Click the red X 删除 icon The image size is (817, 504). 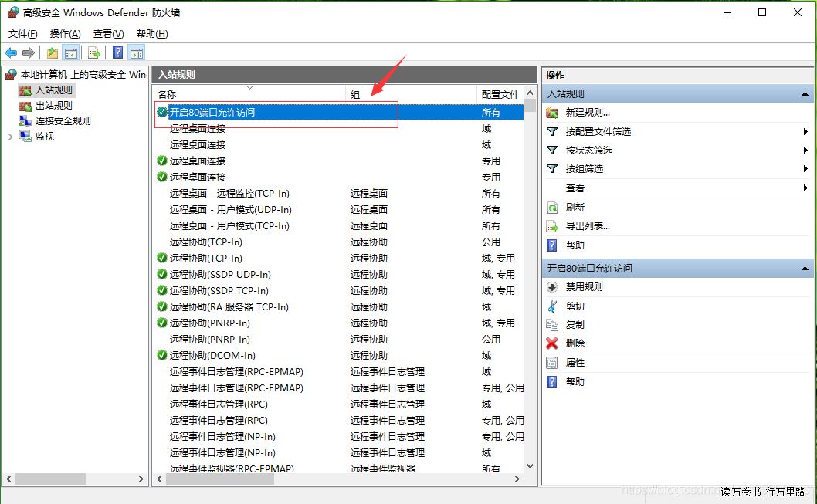pyautogui.click(x=552, y=343)
